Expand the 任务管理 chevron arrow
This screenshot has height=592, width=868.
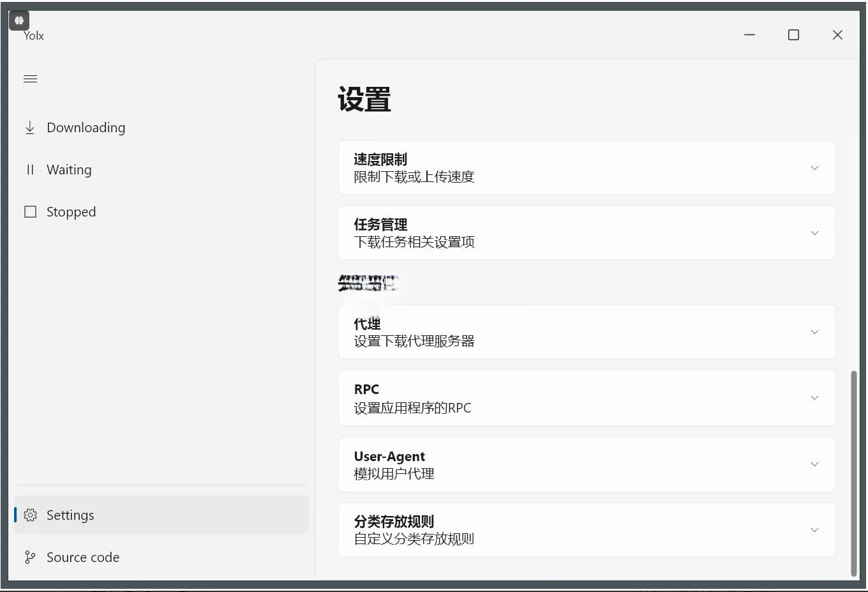[x=814, y=233]
